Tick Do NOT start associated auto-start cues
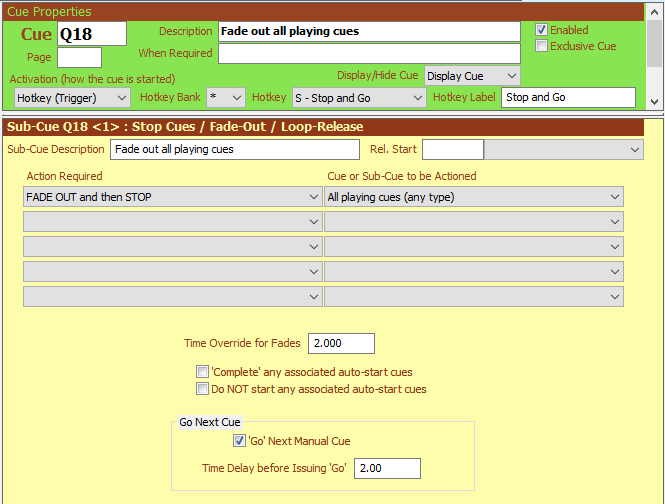 203,389
